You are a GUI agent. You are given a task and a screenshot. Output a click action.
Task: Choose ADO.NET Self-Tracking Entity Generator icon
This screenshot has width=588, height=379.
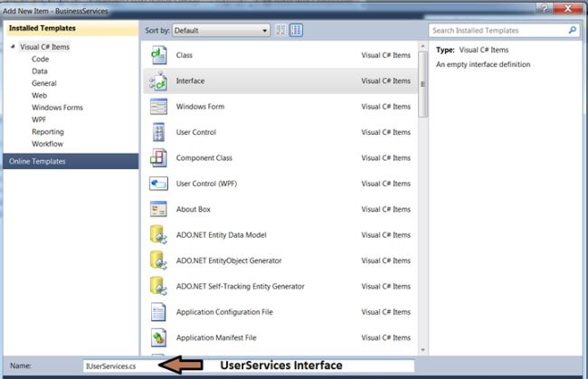158,287
